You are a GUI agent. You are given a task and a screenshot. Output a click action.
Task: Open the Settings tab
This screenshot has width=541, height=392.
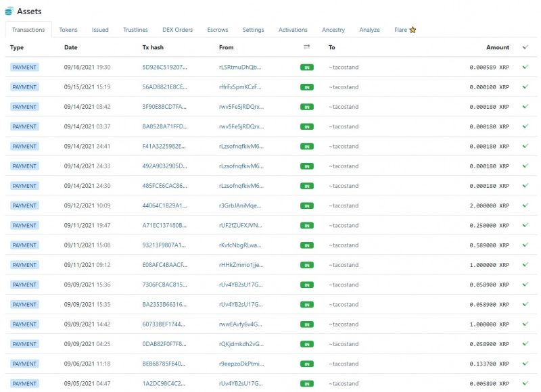[x=253, y=30]
